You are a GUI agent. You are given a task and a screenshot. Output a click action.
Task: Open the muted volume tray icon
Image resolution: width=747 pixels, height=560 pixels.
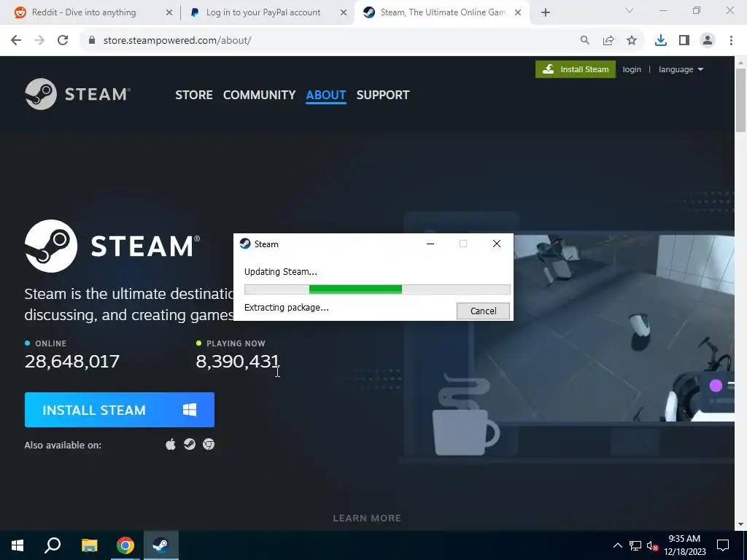click(652, 545)
